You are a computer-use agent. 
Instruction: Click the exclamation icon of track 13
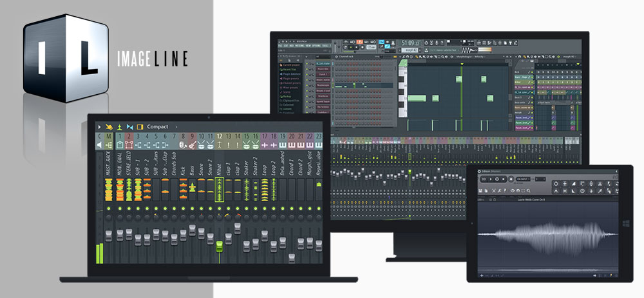(x=229, y=145)
